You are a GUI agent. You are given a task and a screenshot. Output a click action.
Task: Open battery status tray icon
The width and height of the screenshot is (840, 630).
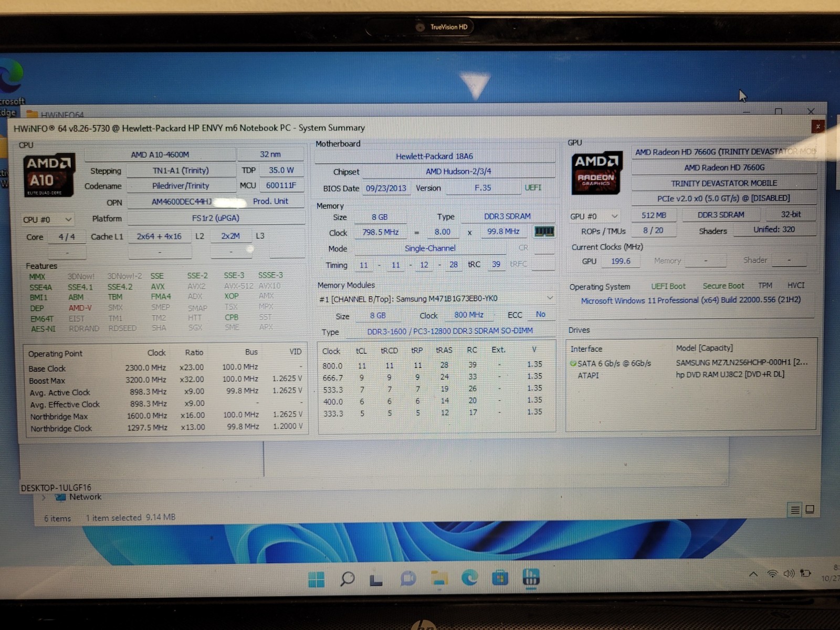(805, 573)
